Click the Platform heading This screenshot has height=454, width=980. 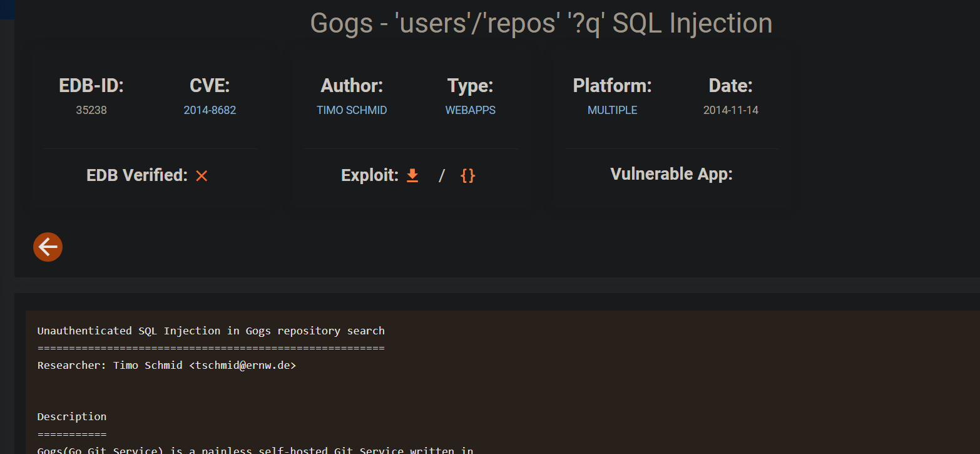tap(612, 86)
